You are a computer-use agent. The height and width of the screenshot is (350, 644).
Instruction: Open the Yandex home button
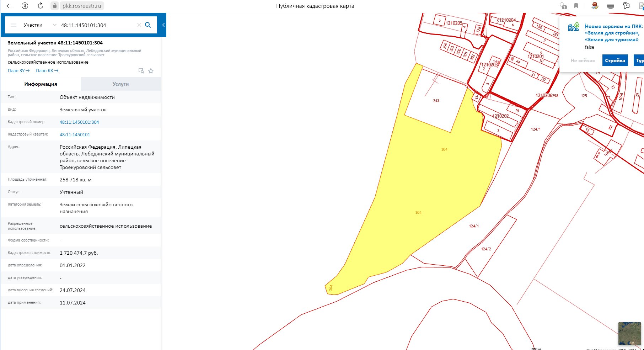(x=25, y=6)
